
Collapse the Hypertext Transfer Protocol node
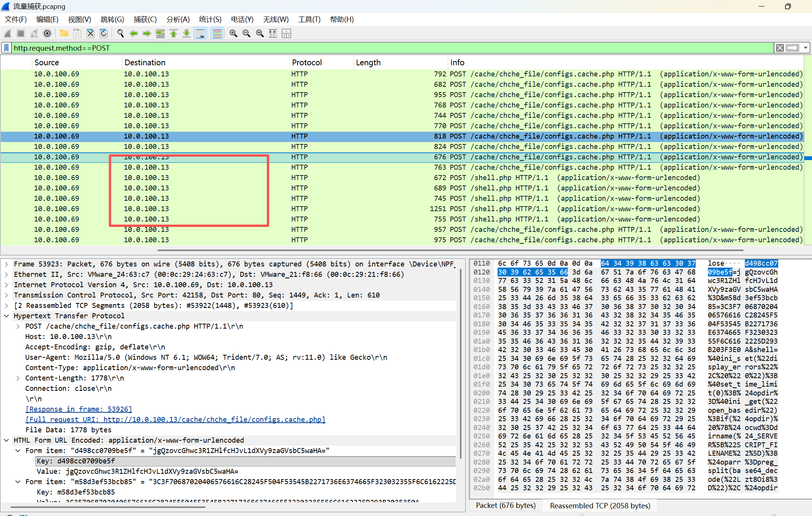click(x=7, y=316)
